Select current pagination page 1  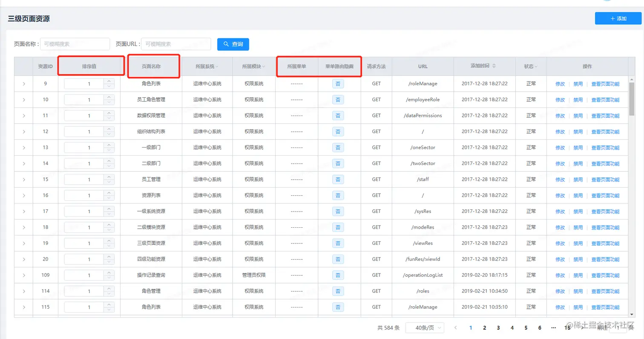coord(471,328)
